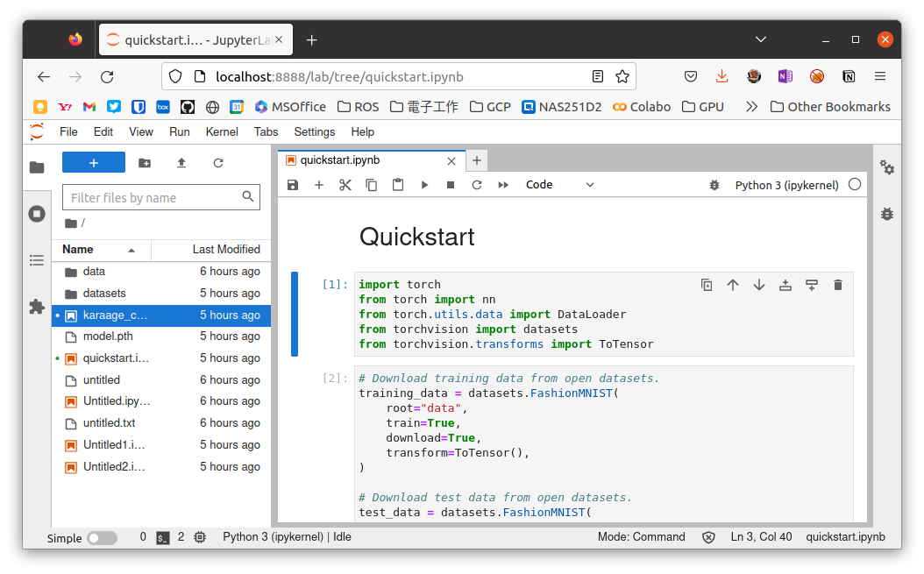The height and width of the screenshot is (574, 924).
Task: Open a new launcher tab beside quickstart.ipynb
Action: tap(477, 160)
